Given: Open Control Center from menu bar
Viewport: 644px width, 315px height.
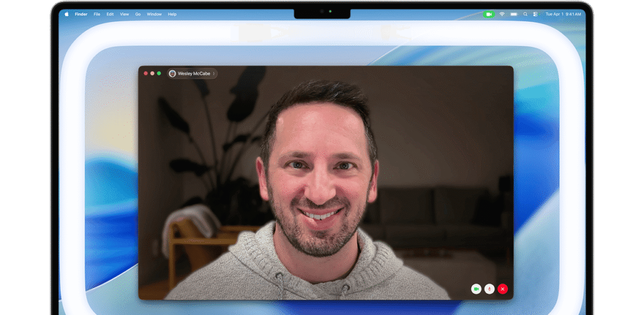Looking at the screenshot, I should 535,14.
